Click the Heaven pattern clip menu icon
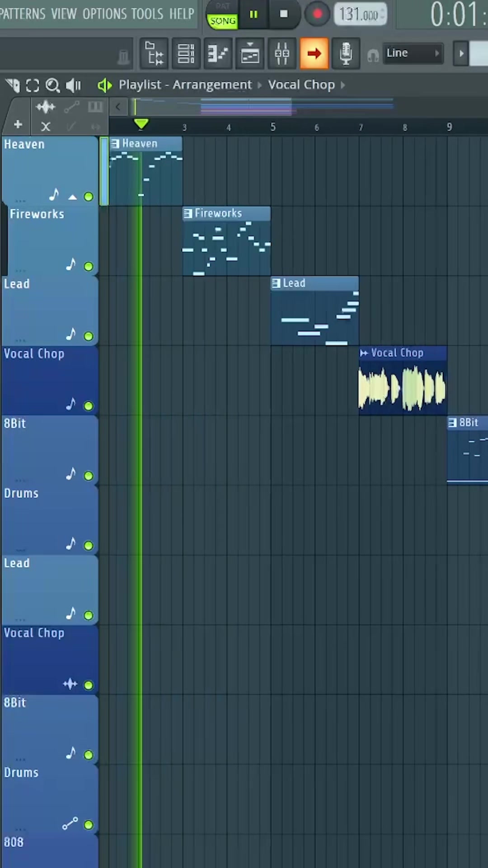This screenshot has height=868, width=488. [x=115, y=144]
